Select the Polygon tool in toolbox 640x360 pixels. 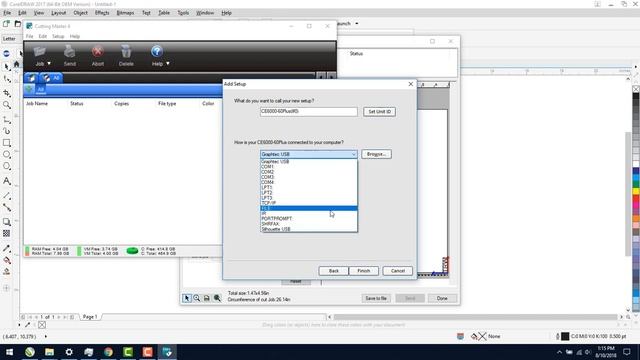click(x=7, y=167)
